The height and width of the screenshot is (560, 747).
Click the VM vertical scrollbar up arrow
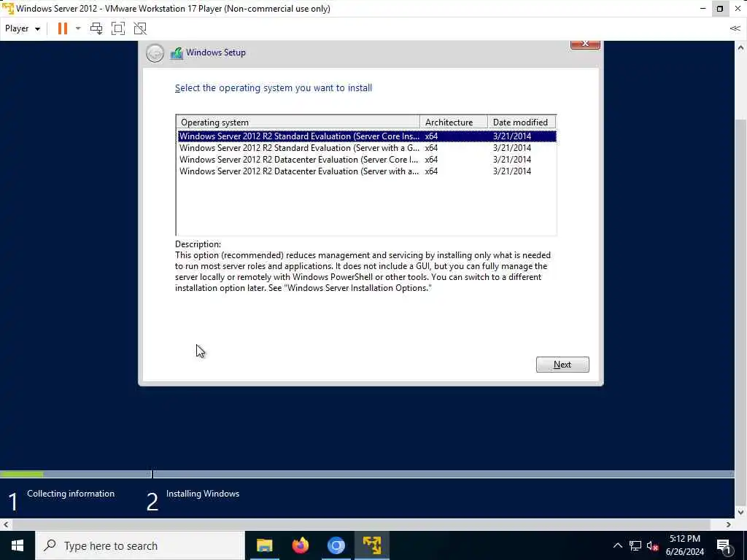coord(740,47)
